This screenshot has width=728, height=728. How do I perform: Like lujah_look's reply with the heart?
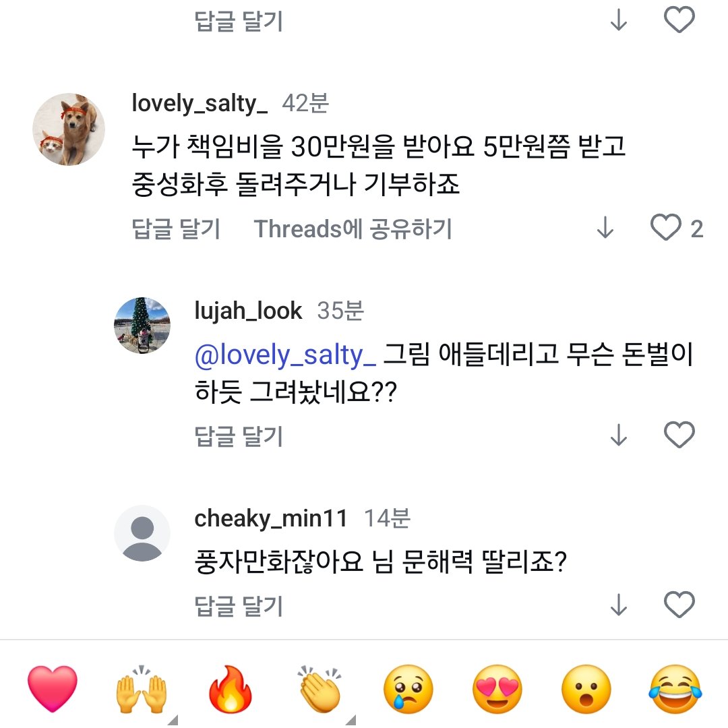[679, 435]
